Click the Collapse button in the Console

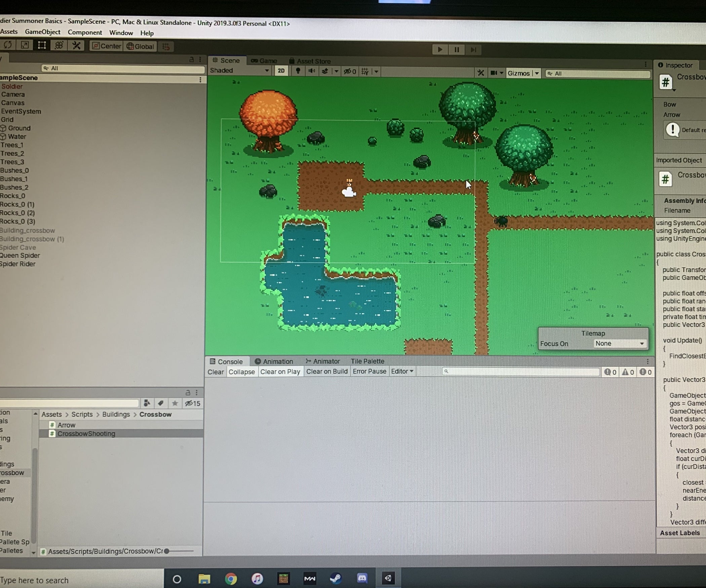(x=242, y=372)
